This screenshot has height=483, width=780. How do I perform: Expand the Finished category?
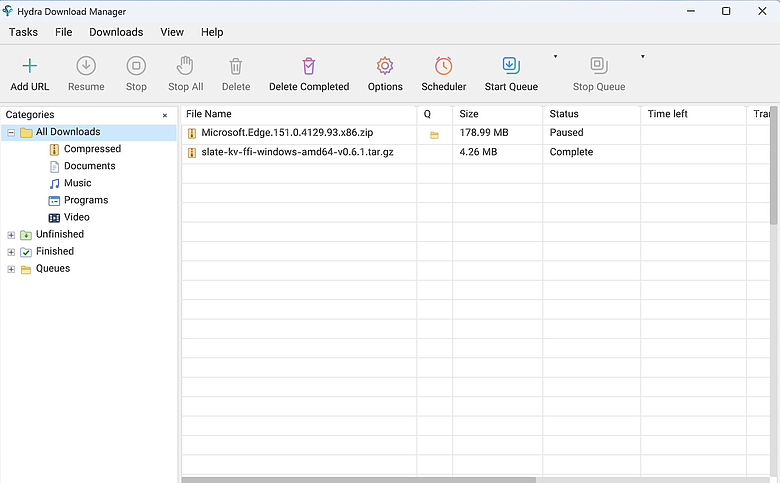[x=11, y=252]
